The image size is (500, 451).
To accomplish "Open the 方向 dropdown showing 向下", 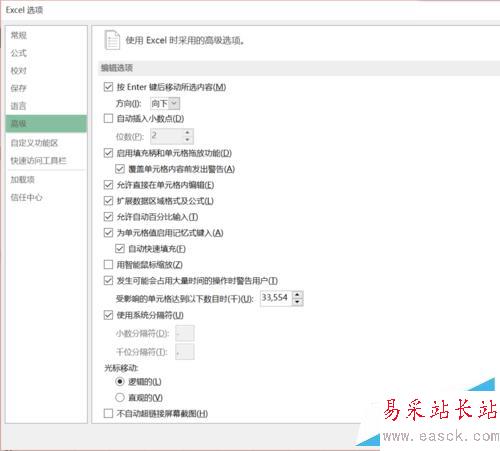I will [165, 104].
